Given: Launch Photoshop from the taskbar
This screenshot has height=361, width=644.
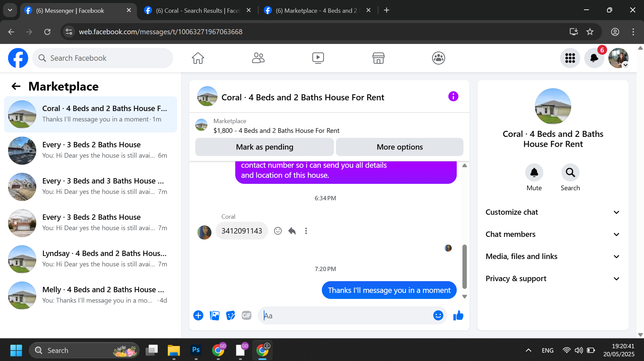Looking at the screenshot, I should coord(196,350).
